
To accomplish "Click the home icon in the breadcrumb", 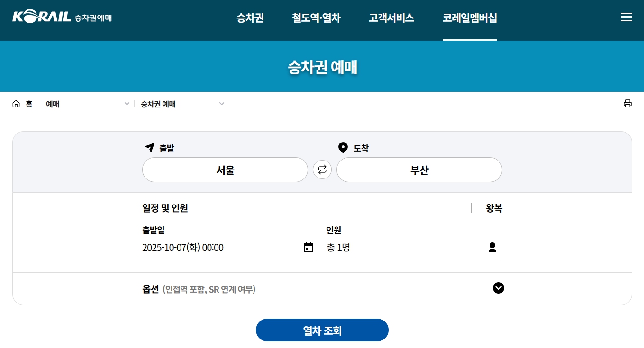I will pyautogui.click(x=16, y=104).
